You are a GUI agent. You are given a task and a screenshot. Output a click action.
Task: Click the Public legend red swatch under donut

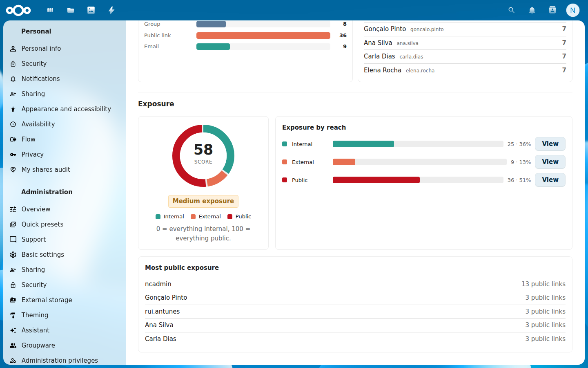(x=230, y=217)
